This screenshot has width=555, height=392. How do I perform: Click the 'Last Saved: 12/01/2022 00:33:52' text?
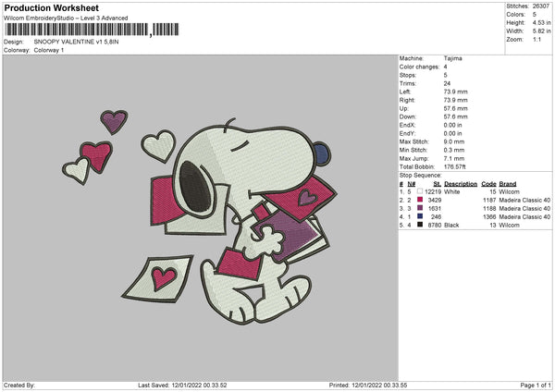point(182,385)
